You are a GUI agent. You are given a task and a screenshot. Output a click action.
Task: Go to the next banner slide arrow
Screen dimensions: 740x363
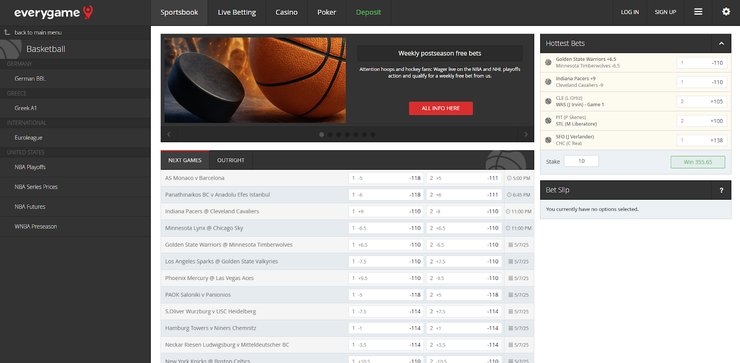pyautogui.click(x=525, y=135)
